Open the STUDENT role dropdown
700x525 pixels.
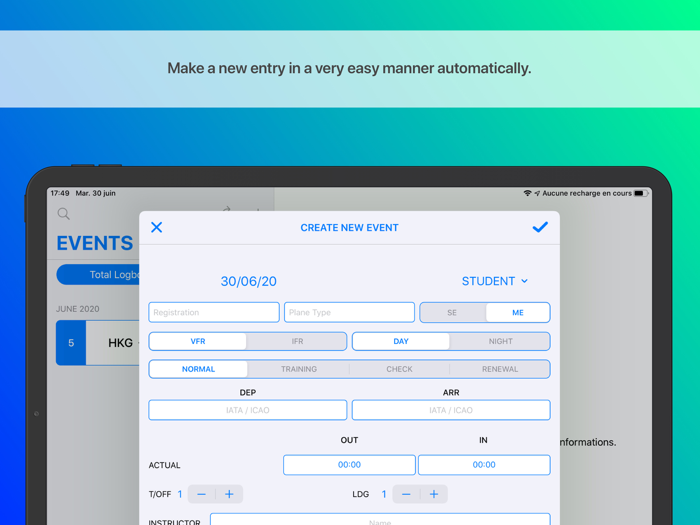495,281
